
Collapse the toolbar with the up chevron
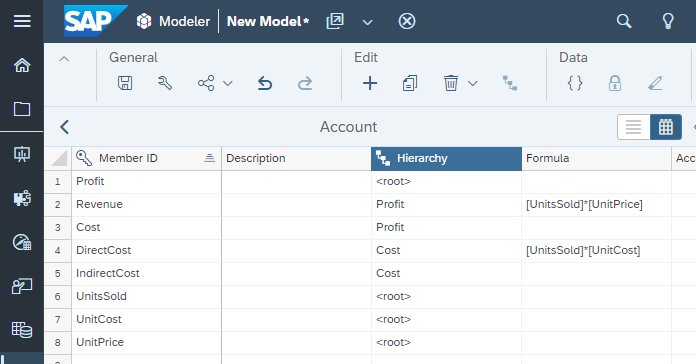click(x=64, y=59)
